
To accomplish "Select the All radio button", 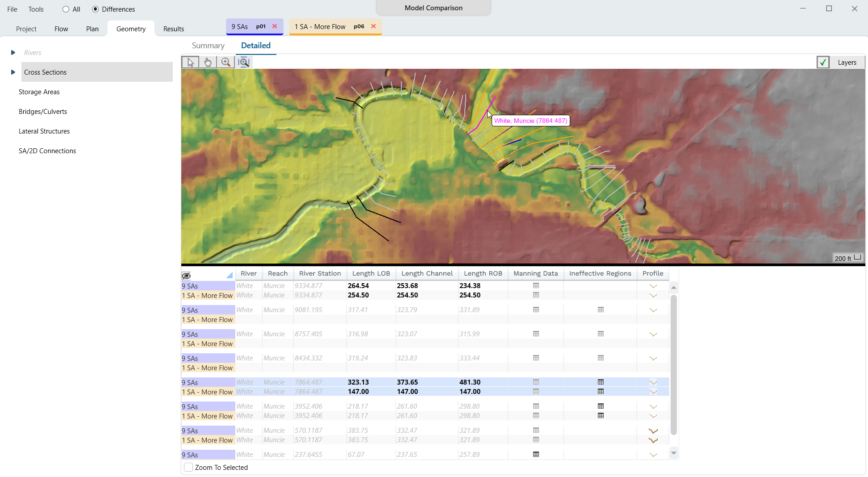I will coord(66,9).
